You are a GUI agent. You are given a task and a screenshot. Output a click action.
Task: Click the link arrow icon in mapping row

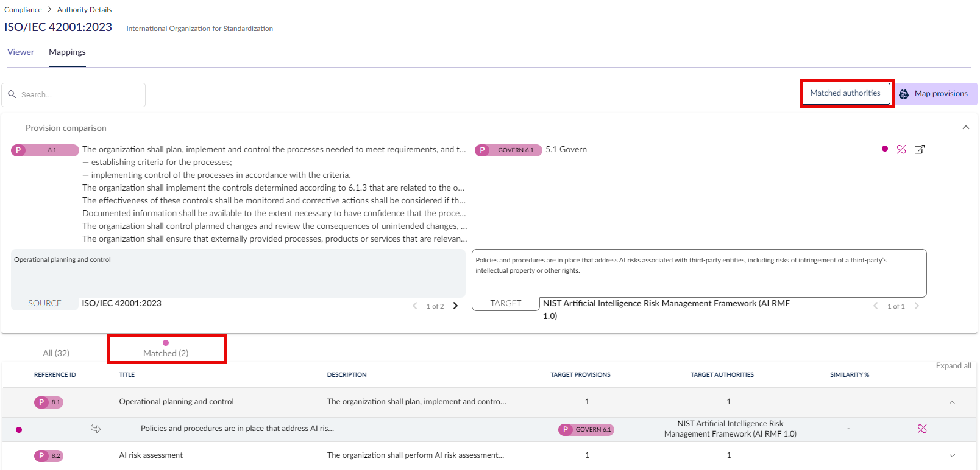(96, 429)
